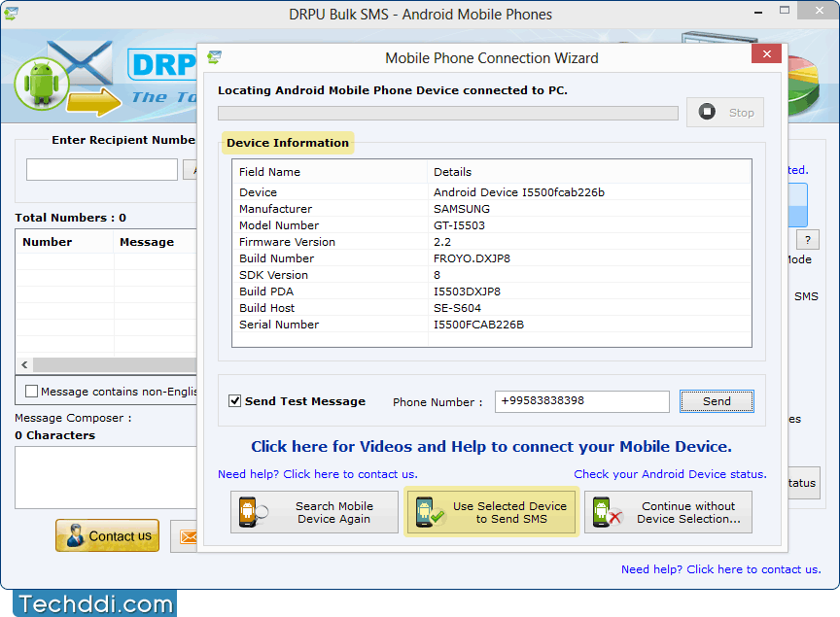Click the Details column header

589,172
